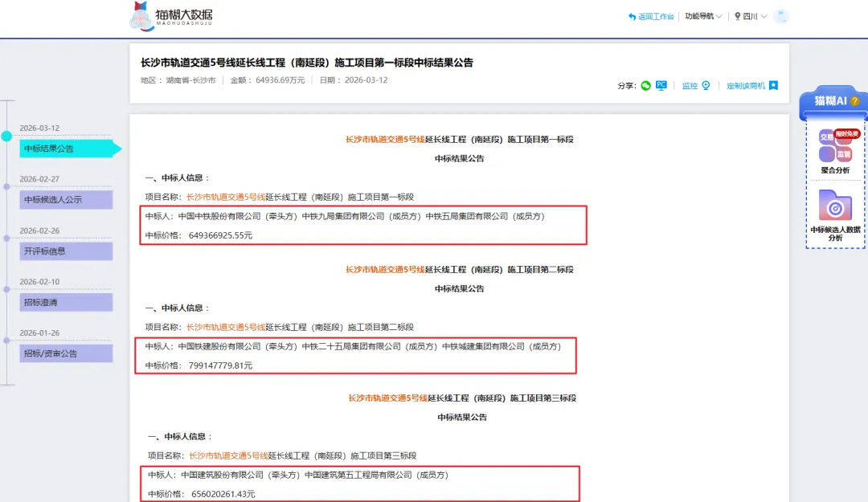Go back via 返回工作台 link
The width and height of the screenshot is (868, 502).
point(651,17)
